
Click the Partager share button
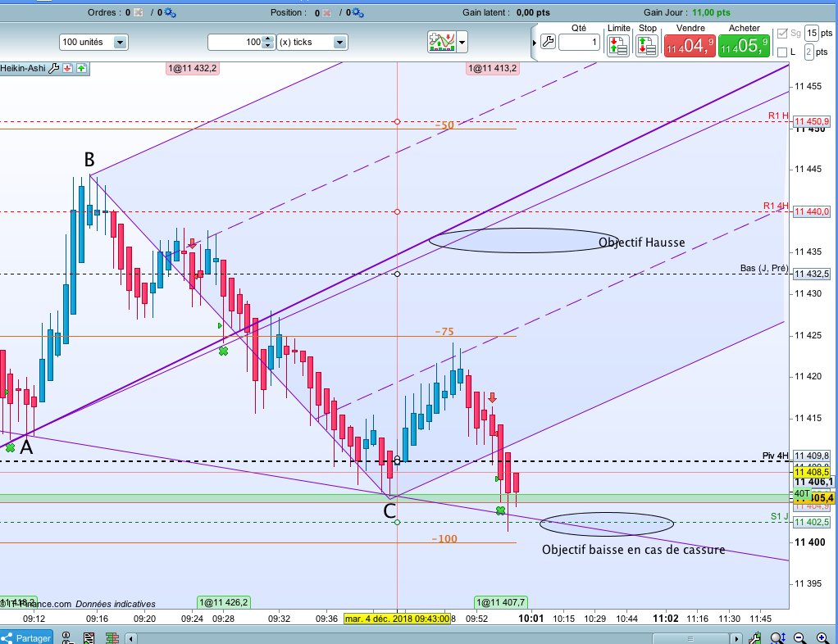tap(26, 637)
